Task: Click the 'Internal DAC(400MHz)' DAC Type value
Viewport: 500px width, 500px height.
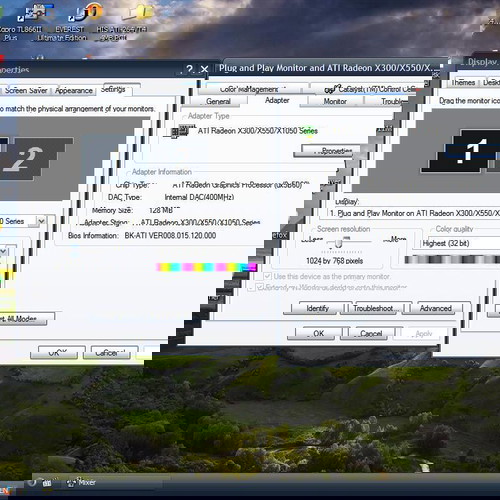Action: coord(199,197)
